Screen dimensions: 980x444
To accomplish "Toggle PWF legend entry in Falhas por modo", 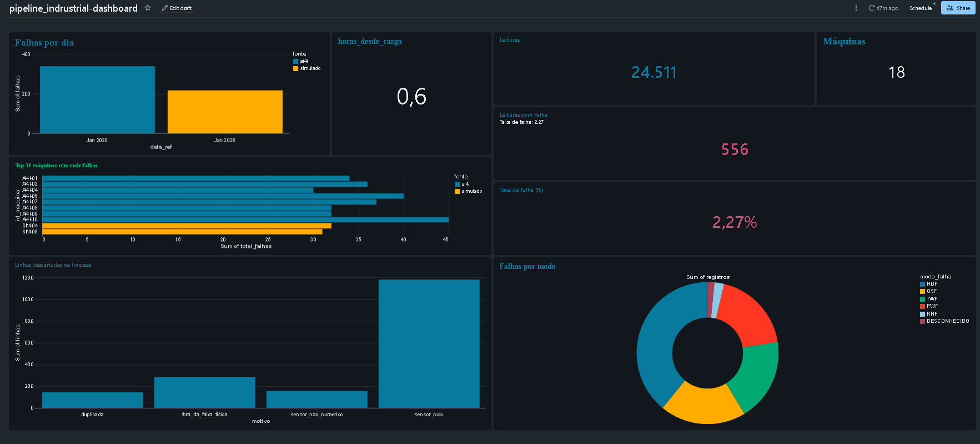I will point(929,306).
